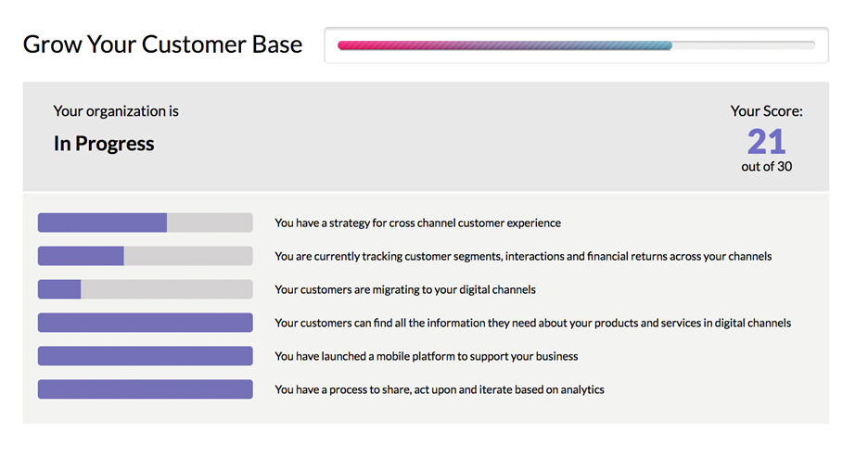Click the cross channel strategy progress bar
The height and width of the screenshot is (471, 868).
click(145, 223)
